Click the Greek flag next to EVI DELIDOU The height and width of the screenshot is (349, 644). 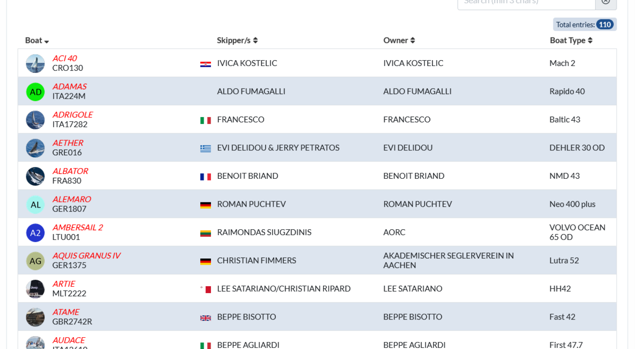click(206, 148)
